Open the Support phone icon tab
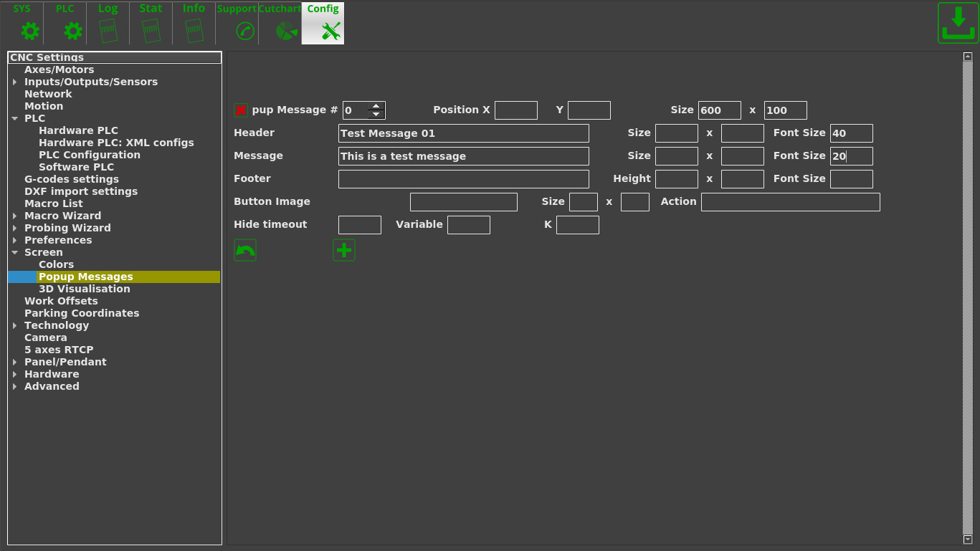 [237, 24]
